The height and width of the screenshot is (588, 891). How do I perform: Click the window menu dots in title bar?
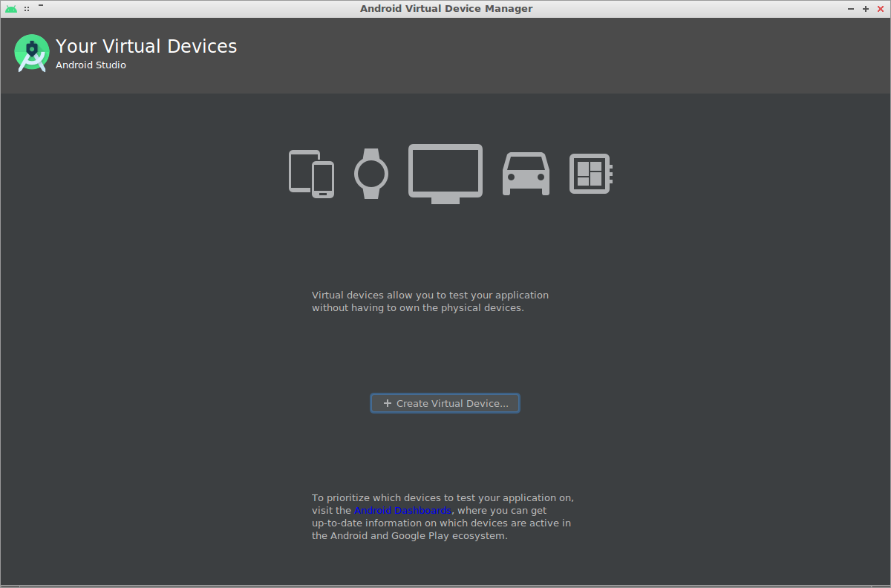tap(27, 9)
